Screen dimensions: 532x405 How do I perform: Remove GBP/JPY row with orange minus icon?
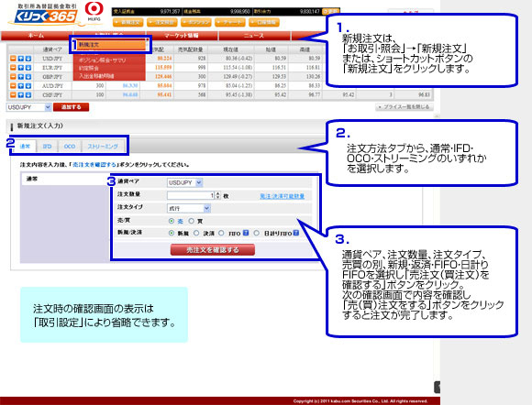pos(13,77)
